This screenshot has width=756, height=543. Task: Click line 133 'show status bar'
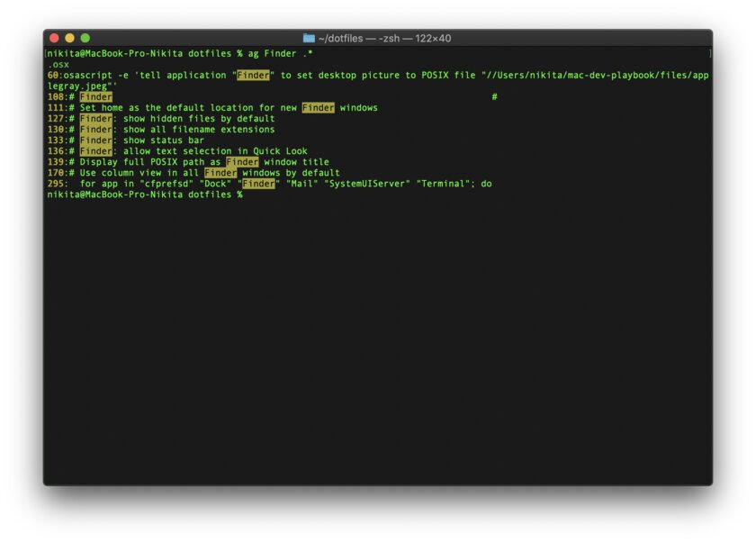[164, 140]
